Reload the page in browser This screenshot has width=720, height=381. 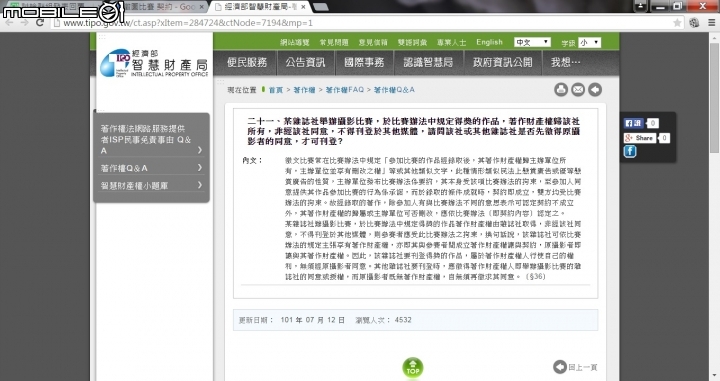[x=40, y=22]
